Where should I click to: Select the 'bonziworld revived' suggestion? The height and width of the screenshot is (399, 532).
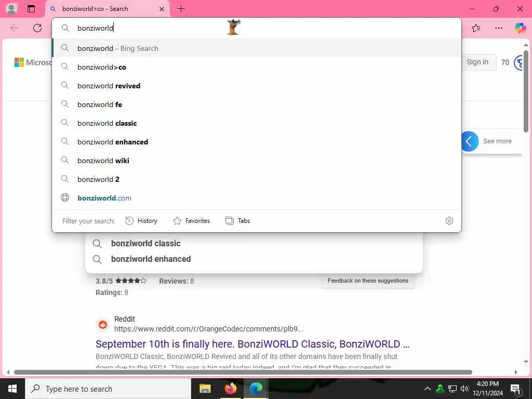pyautogui.click(x=257, y=86)
